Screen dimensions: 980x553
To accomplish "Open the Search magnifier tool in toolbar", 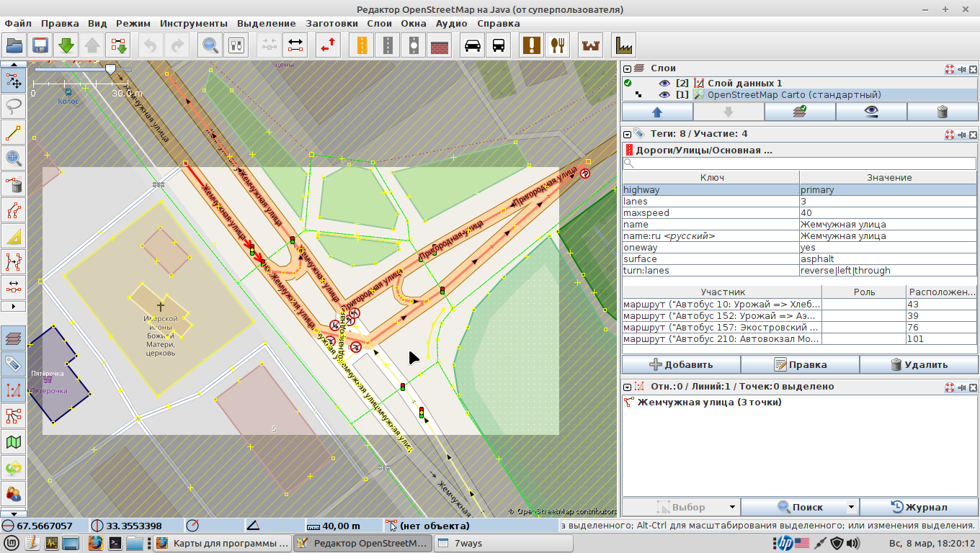I will [210, 45].
